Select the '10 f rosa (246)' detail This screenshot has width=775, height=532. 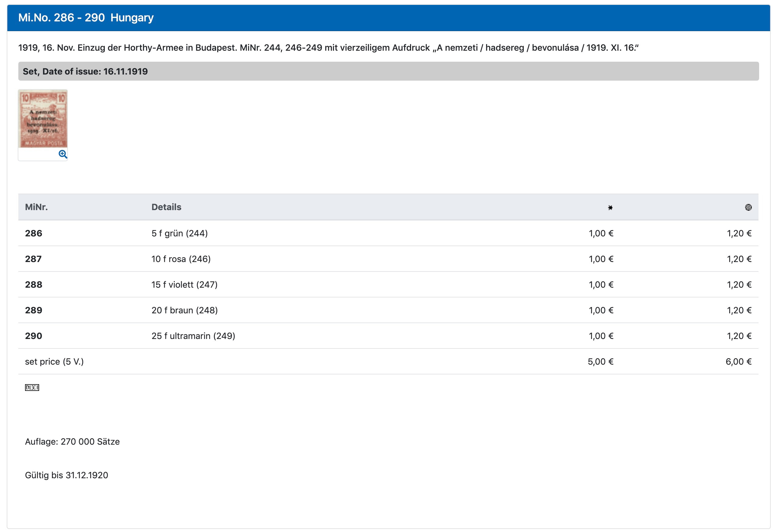pyautogui.click(x=181, y=259)
